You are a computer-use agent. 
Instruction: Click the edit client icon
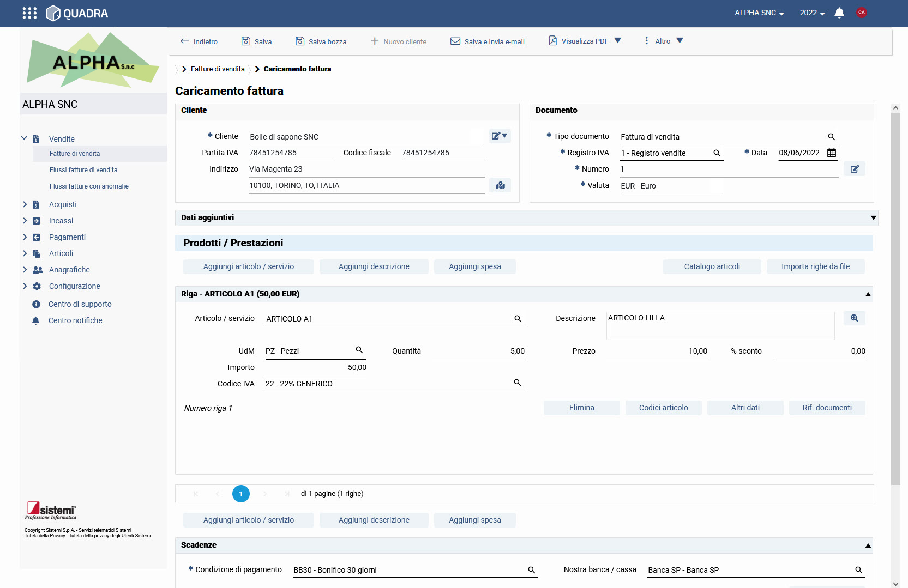(x=500, y=136)
